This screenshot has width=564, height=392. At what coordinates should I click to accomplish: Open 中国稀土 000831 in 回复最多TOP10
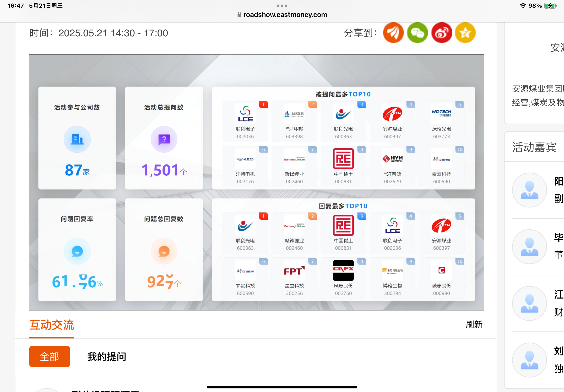pyautogui.click(x=343, y=233)
